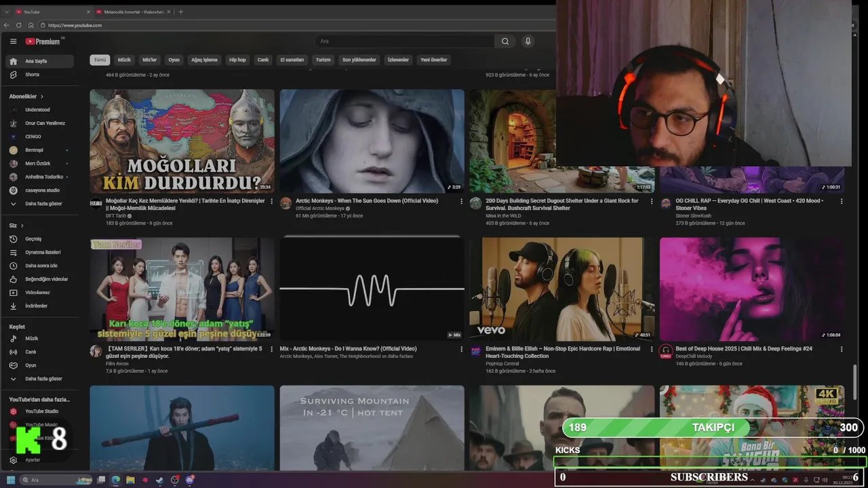Open Mert Öztürk channel
The width and height of the screenshot is (868, 488).
39,163
